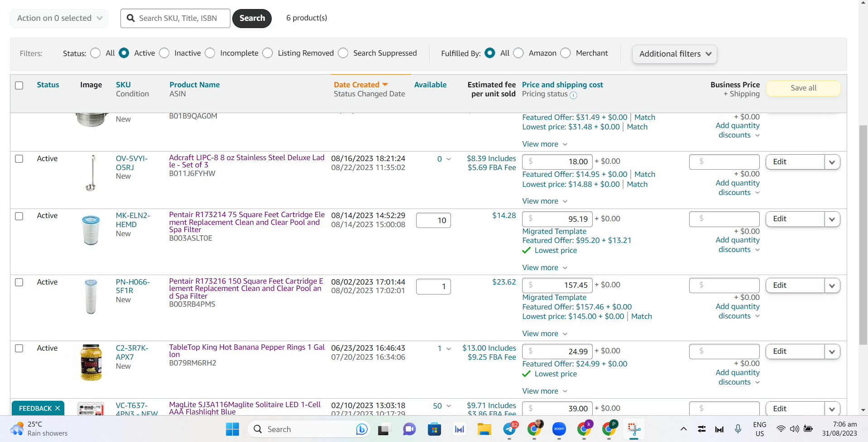Launch Microsoft Teams chat from taskbar
The height and width of the screenshot is (442, 868).
409,429
